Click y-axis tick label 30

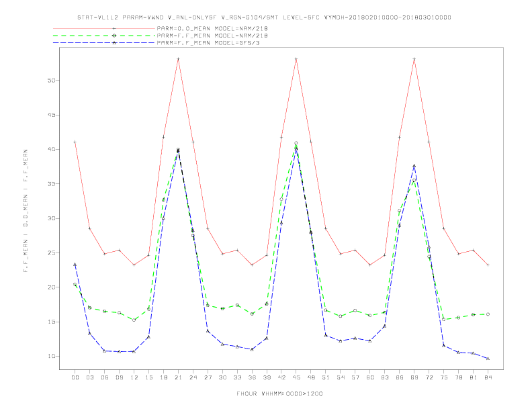coord(52,218)
